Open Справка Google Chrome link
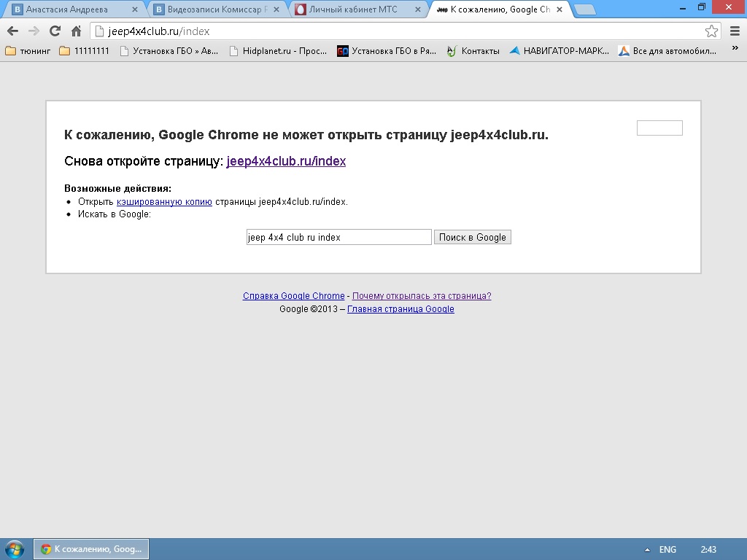This screenshot has width=747, height=560. coord(293,296)
